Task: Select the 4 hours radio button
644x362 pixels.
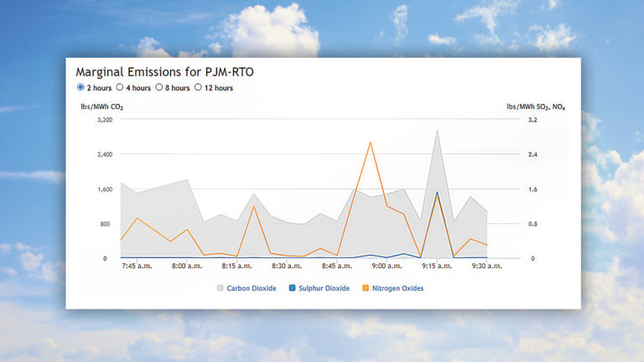Action: pyautogui.click(x=120, y=87)
